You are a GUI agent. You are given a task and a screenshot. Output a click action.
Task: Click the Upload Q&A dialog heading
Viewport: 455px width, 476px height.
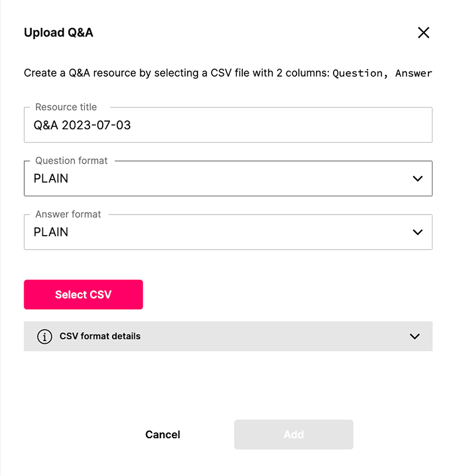click(58, 33)
